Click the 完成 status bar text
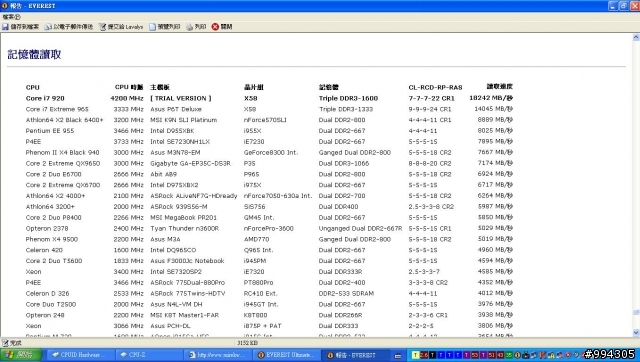 [15, 343]
